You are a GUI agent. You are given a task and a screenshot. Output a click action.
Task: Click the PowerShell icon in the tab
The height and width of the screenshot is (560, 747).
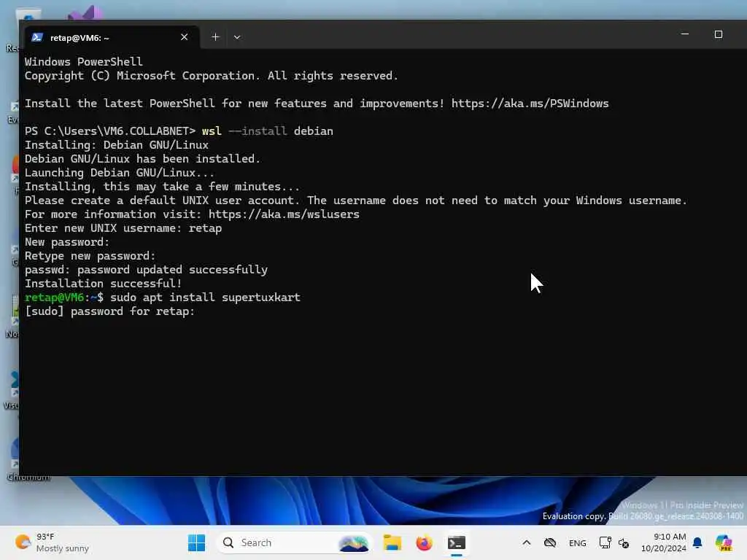pos(37,37)
